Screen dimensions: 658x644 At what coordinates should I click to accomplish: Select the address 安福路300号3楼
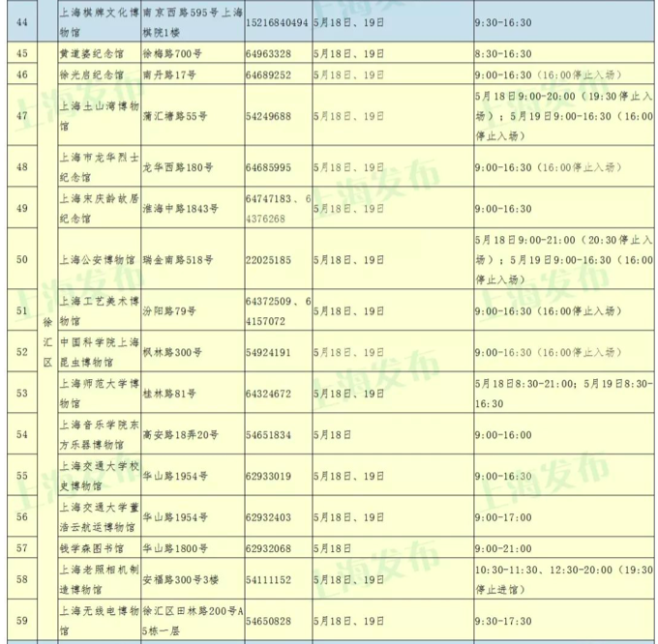(x=180, y=579)
